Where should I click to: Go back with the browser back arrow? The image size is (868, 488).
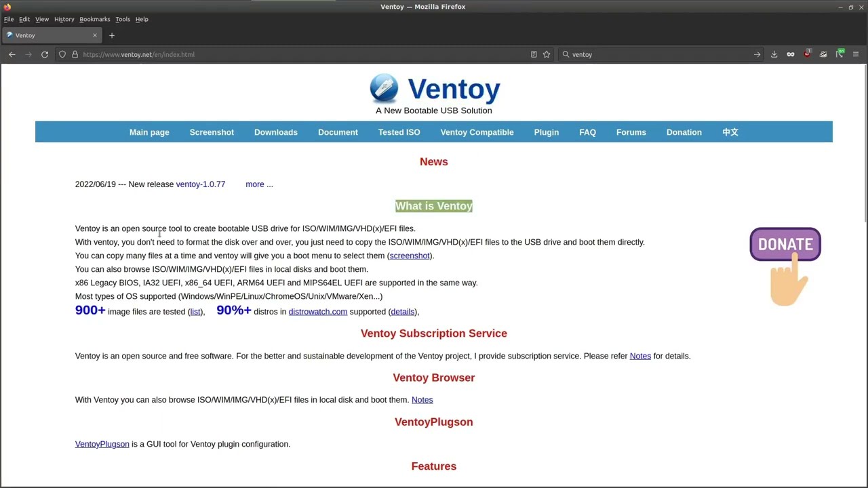pos(12,54)
